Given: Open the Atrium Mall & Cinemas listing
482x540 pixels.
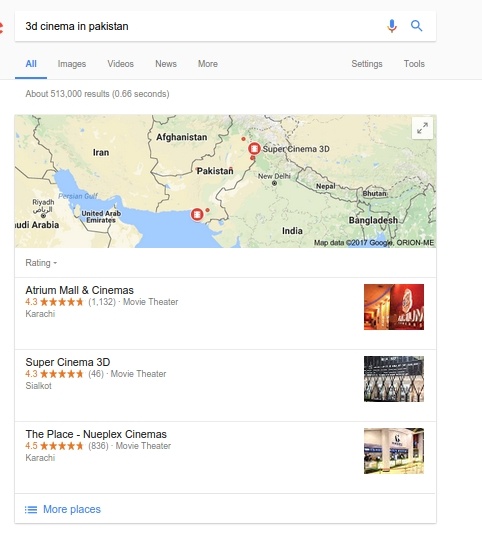Looking at the screenshot, I should pos(225,313).
